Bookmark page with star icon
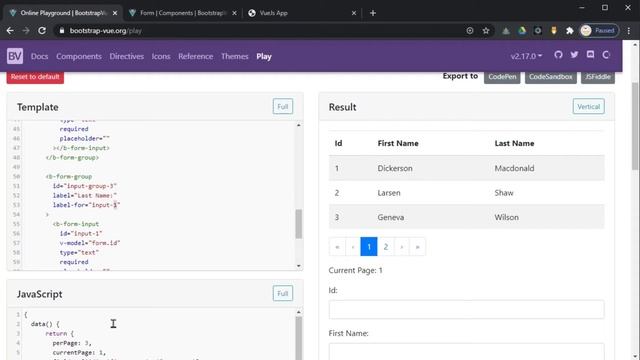 [x=486, y=31]
